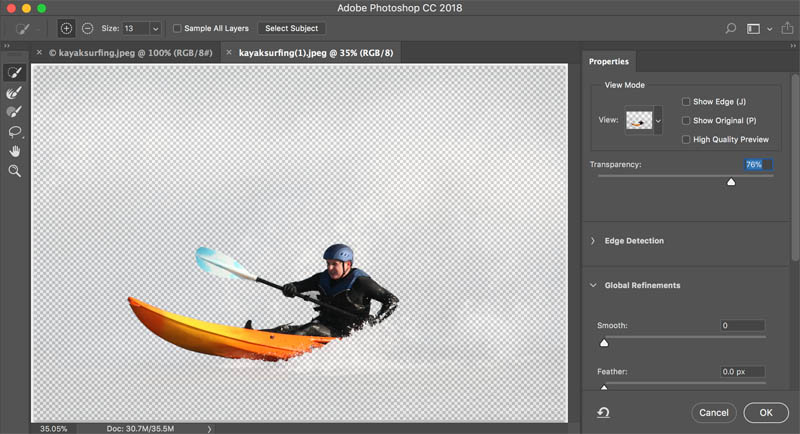Open the workspace switcher dropdown arrow

pyautogui.click(x=769, y=29)
